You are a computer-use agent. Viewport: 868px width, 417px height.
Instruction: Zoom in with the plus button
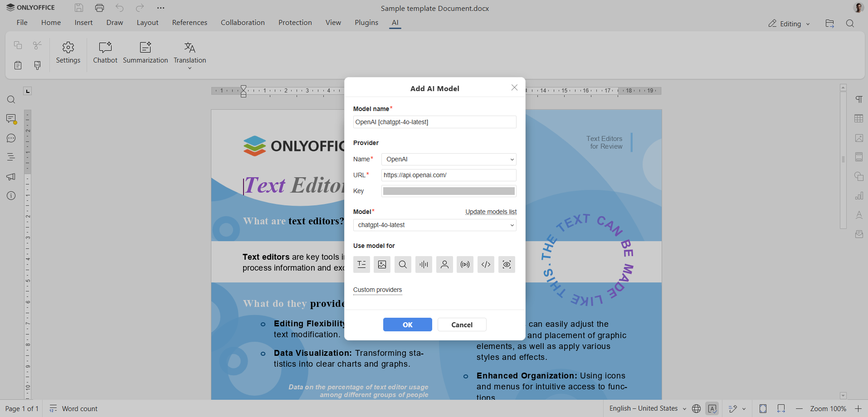(x=858, y=409)
